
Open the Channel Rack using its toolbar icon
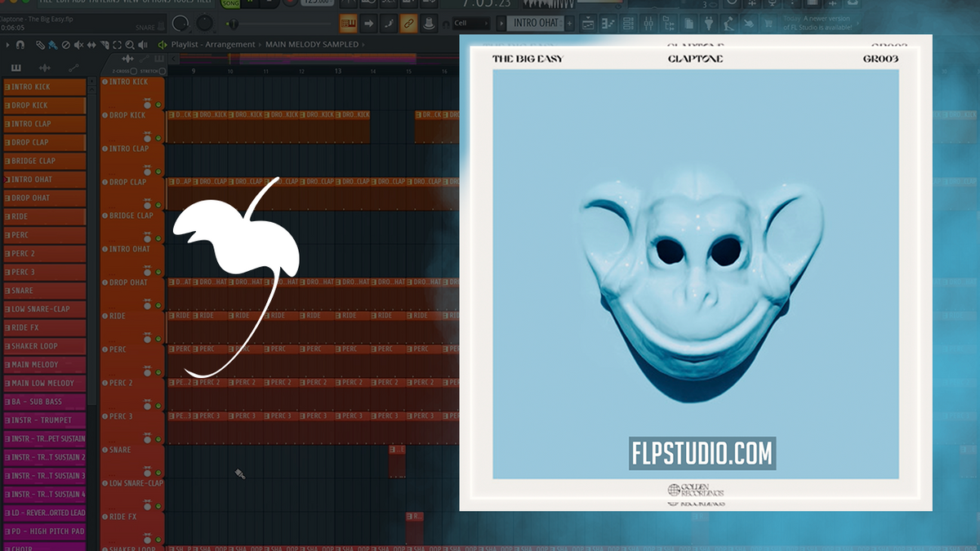[x=626, y=23]
